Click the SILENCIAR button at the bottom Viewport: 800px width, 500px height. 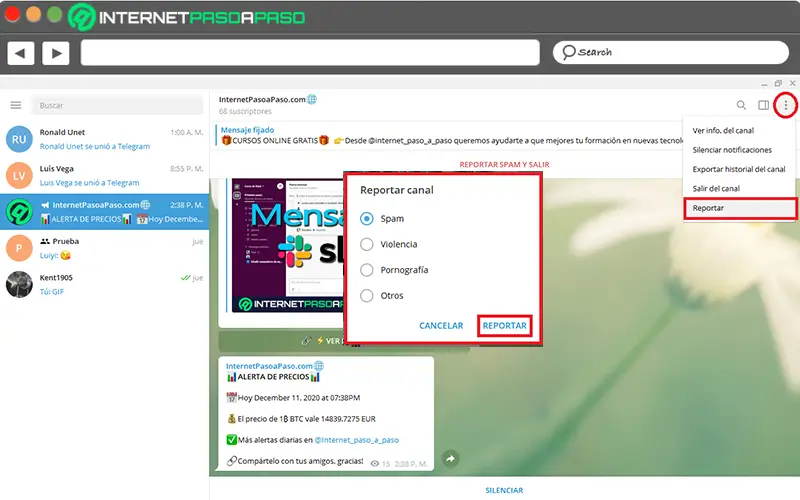[x=504, y=490]
